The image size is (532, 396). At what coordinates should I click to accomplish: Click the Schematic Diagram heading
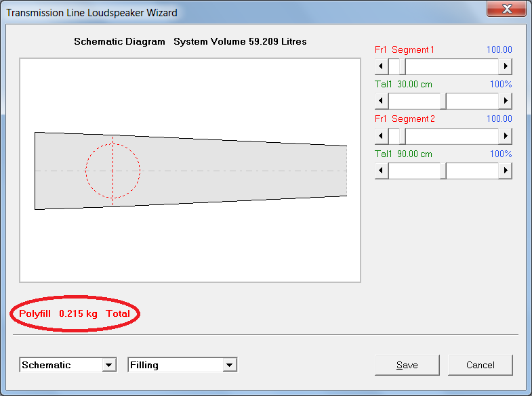point(119,42)
